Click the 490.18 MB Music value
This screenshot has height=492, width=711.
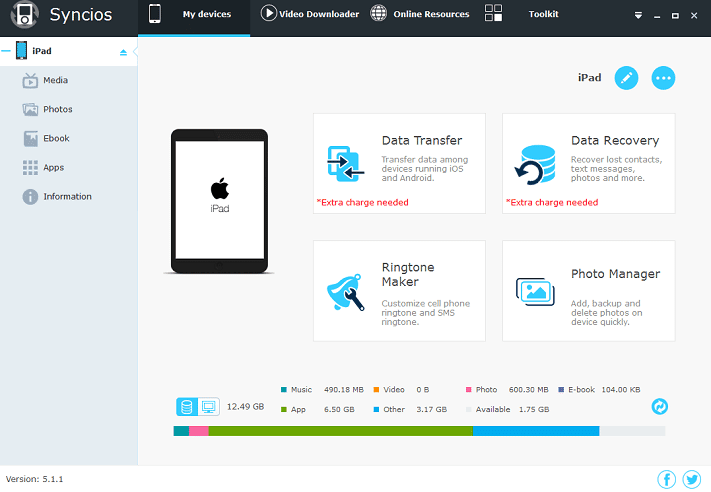[x=344, y=390]
